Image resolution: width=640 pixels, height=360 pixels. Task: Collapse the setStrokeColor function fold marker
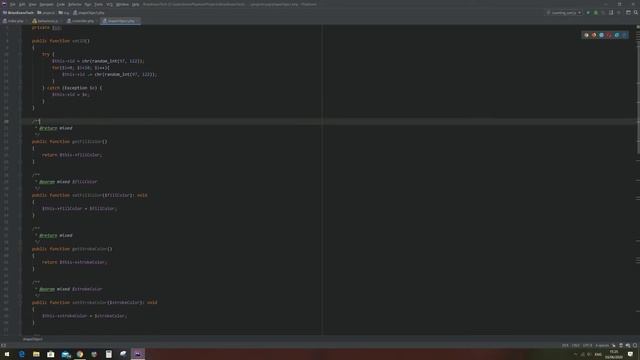[x=20, y=302]
